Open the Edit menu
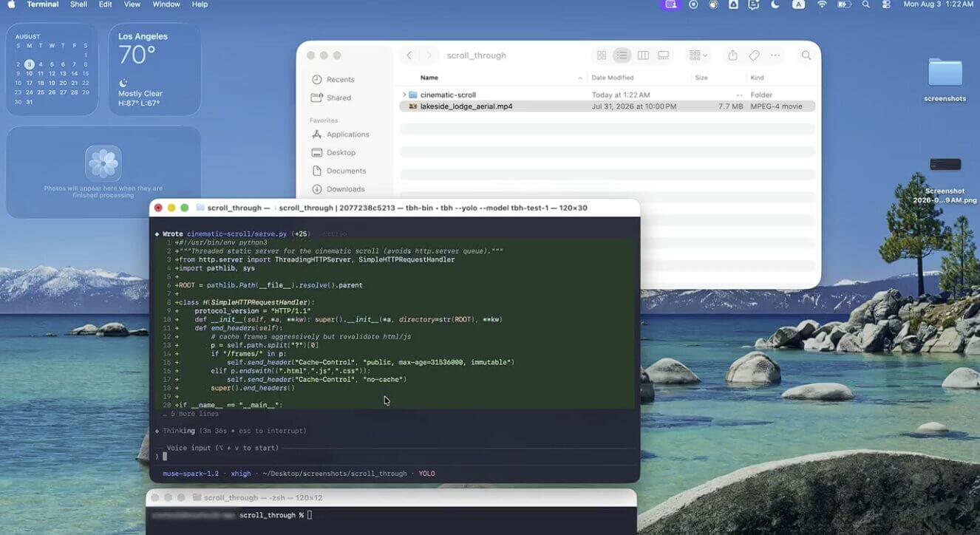The height and width of the screenshot is (535, 980). point(106,4)
